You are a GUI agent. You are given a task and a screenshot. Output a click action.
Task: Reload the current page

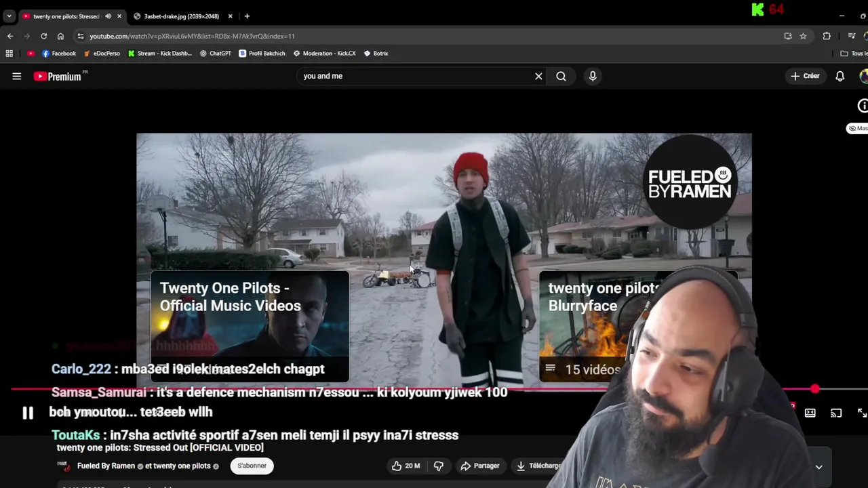point(43,36)
